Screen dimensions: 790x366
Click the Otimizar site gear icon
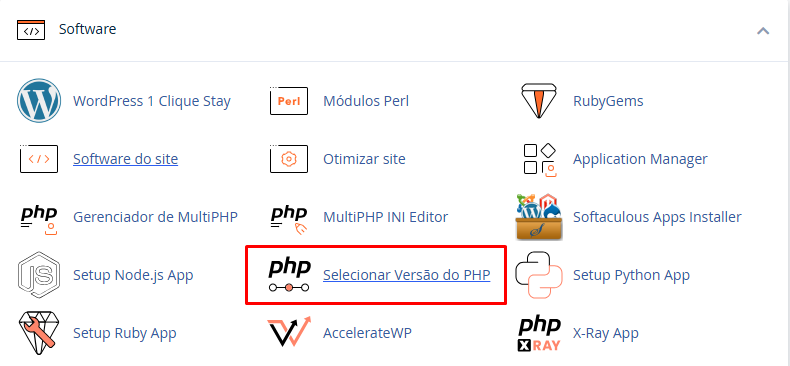[x=289, y=159]
